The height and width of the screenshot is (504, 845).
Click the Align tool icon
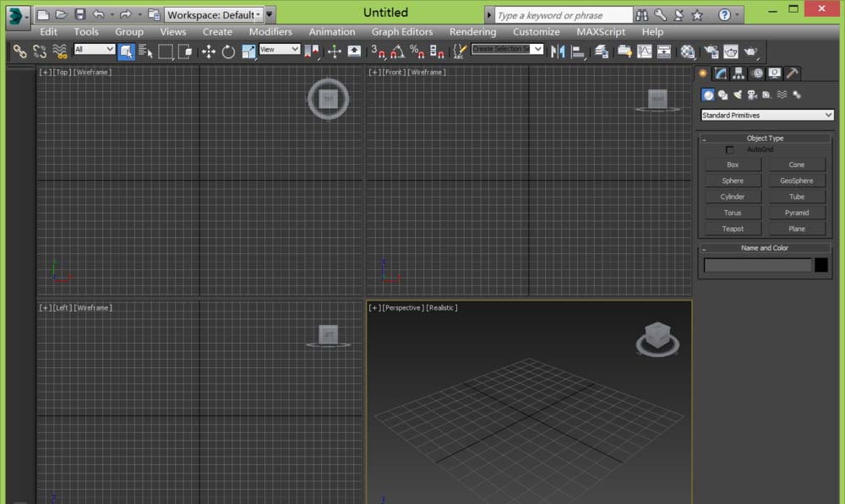(x=578, y=51)
